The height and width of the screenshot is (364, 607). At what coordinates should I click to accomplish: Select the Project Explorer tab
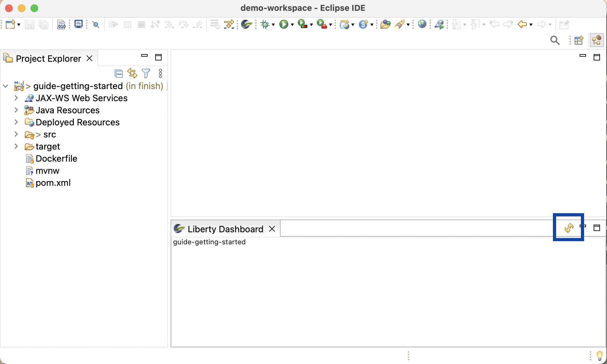tap(48, 59)
